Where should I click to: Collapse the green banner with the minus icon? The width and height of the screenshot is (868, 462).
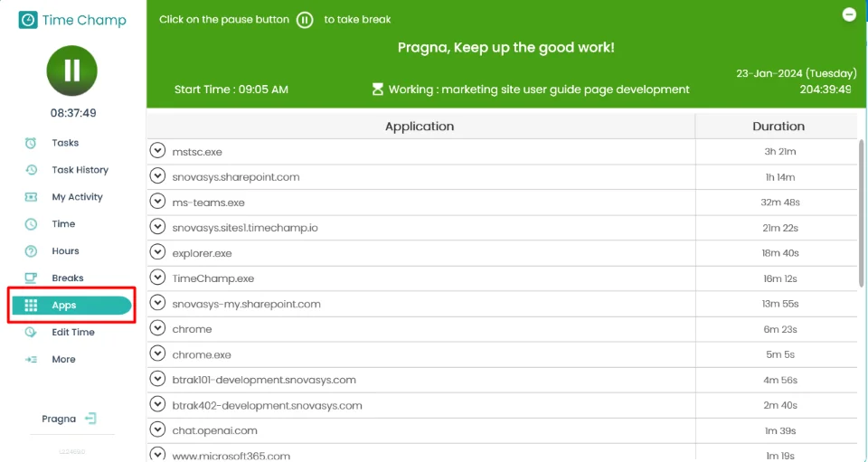pyautogui.click(x=849, y=14)
